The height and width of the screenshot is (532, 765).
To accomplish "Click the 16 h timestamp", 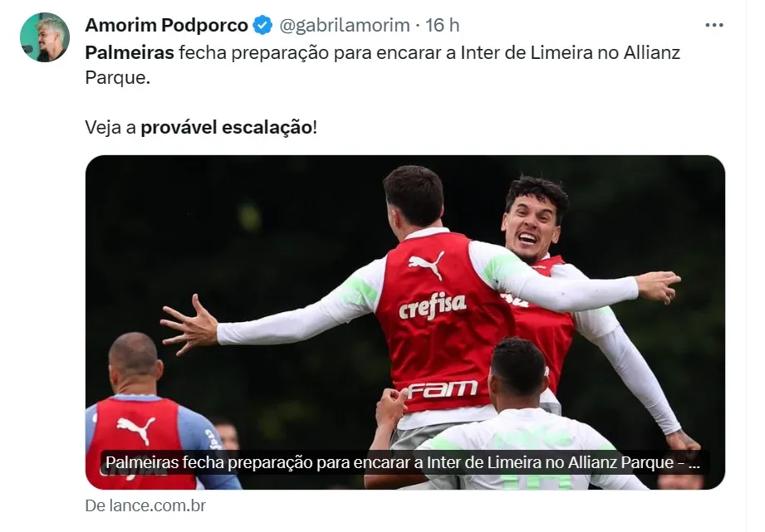I will [x=442, y=25].
